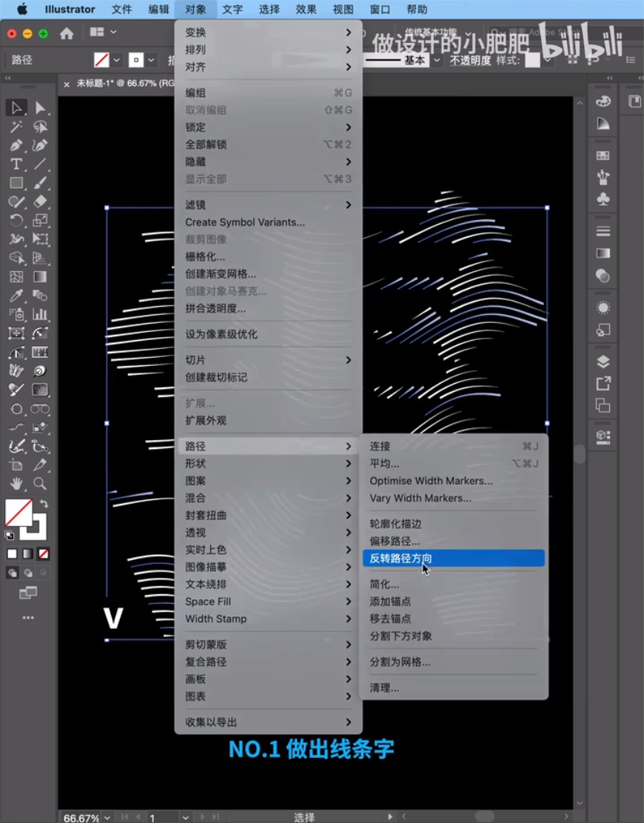The image size is (644, 823).
Task: Select the Pen tool
Action: tap(16, 145)
